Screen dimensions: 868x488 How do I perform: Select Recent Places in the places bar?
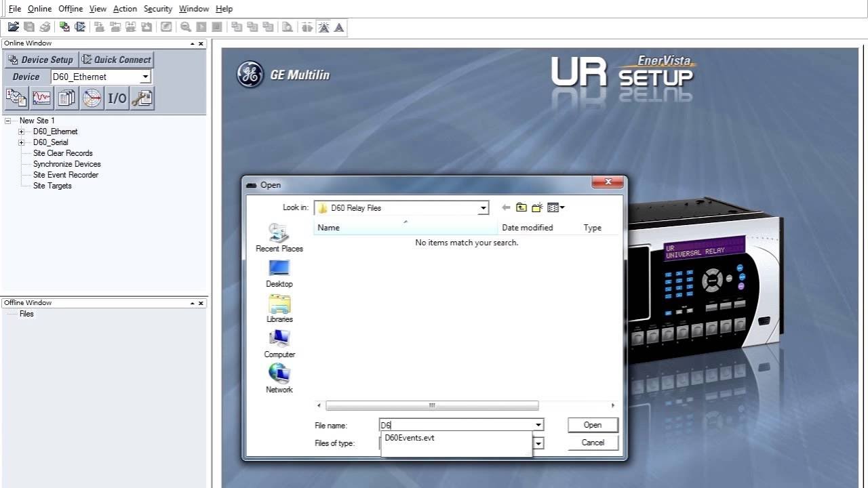[x=279, y=238]
